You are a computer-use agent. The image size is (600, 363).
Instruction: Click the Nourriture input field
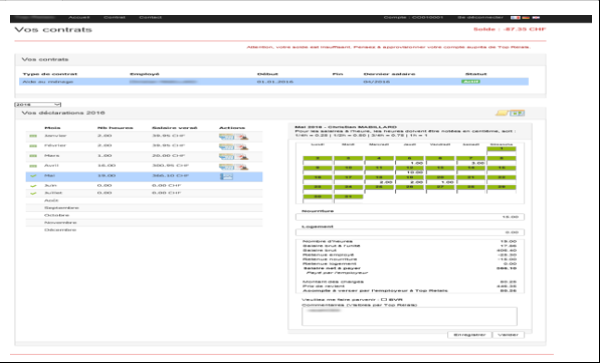click(x=410, y=217)
